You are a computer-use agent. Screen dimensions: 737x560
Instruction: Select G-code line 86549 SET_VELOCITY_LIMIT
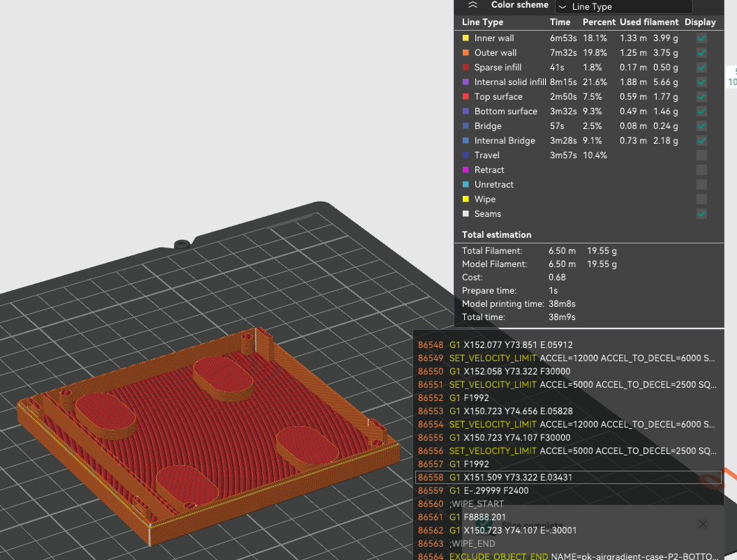click(568, 358)
